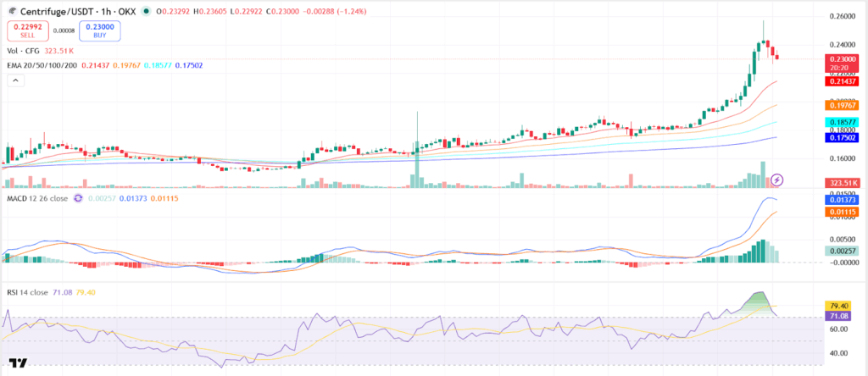The height and width of the screenshot is (376, 868).
Task: Click the MACD axis tag 0.01373
Action: [840, 199]
